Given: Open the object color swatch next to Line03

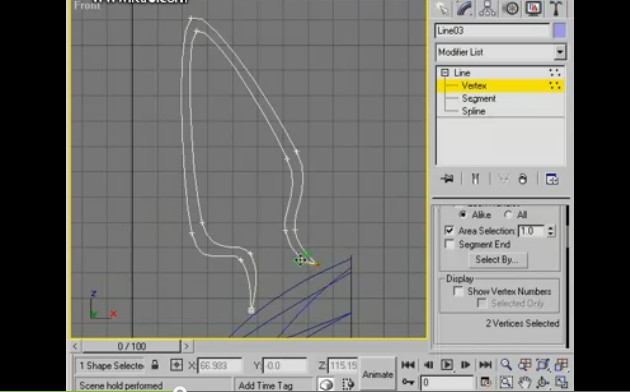Looking at the screenshot, I should 560,31.
